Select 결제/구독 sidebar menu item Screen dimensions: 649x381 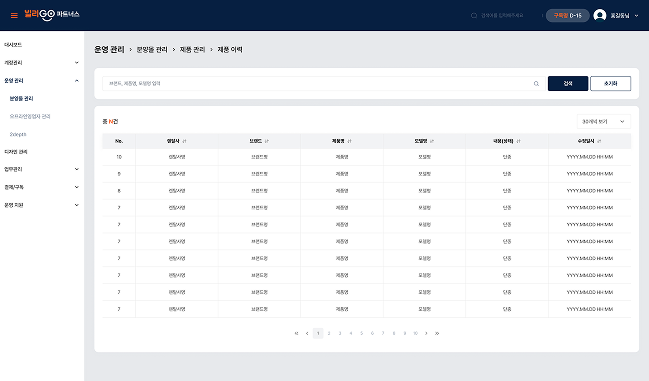click(x=14, y=187)
